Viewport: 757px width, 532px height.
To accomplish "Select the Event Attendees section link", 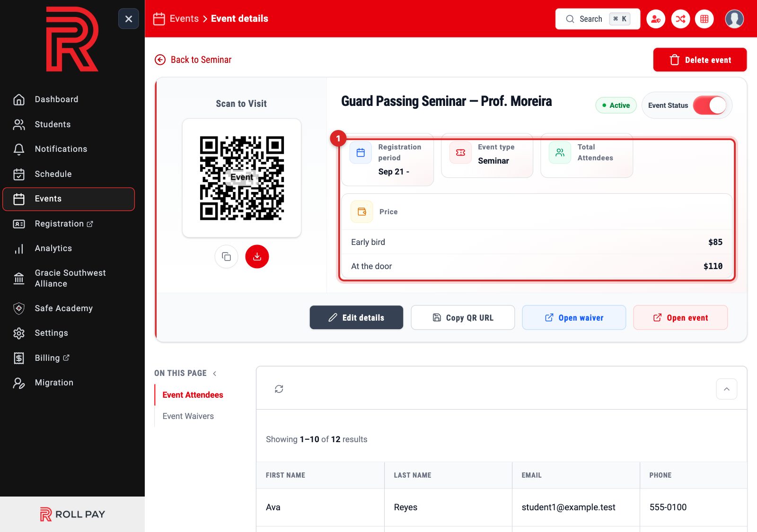I will coord(193,395).
